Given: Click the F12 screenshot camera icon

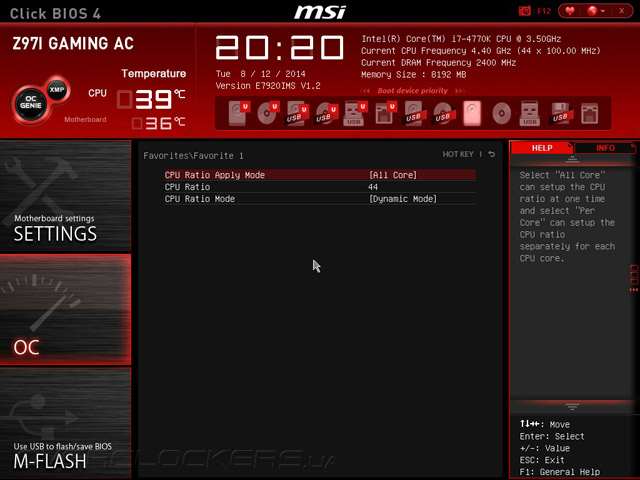Looking at the screenshot, I should (x=524, y=11).
